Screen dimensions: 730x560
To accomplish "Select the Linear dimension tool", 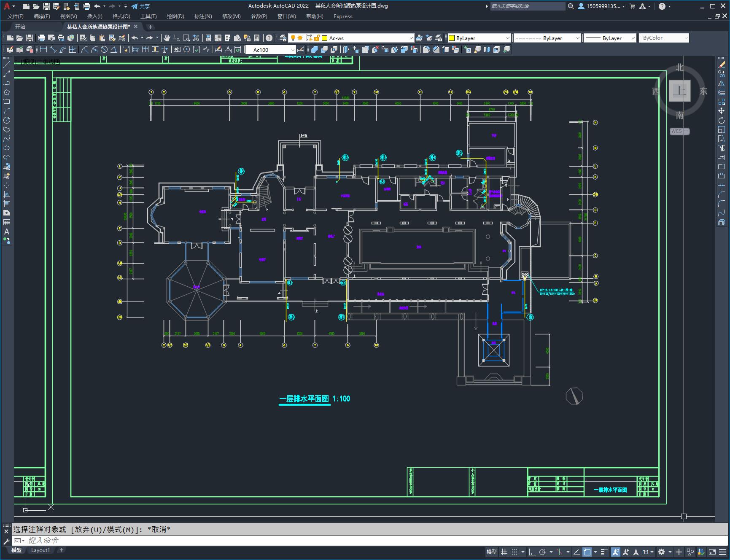I will (x=43, y=49).
